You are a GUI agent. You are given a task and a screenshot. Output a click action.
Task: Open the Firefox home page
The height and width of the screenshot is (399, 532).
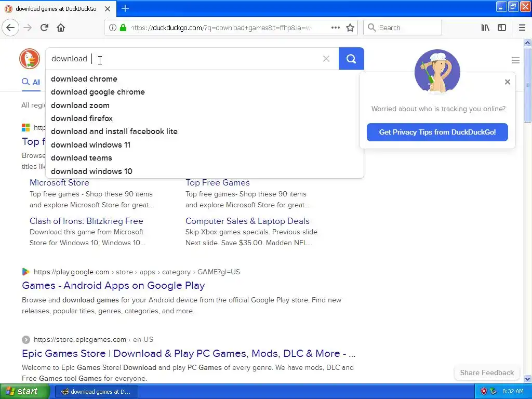pyautogui.click(x=61, y=28)
